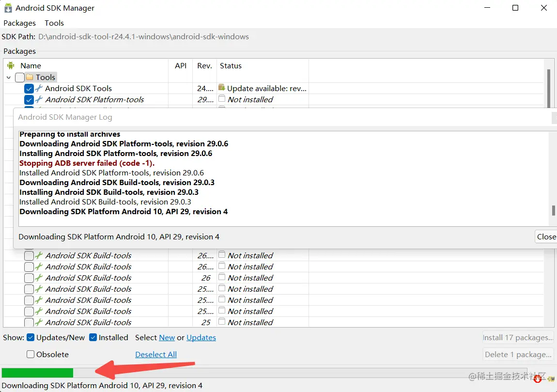Click the Select New link
Viewport: 557px width, 392px height.
click(x=167, y=338)
